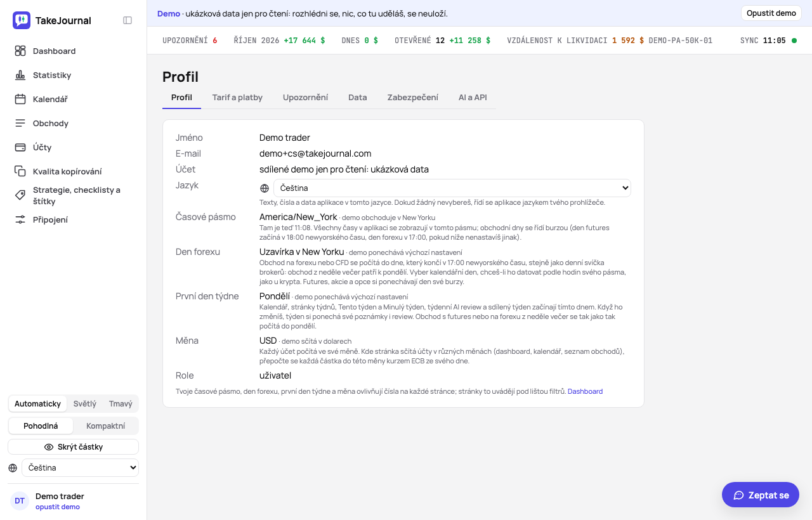Open the Dashboard icon in sidebar
Image resolution: width=812 pixels, height=520 pixels.
20,51
